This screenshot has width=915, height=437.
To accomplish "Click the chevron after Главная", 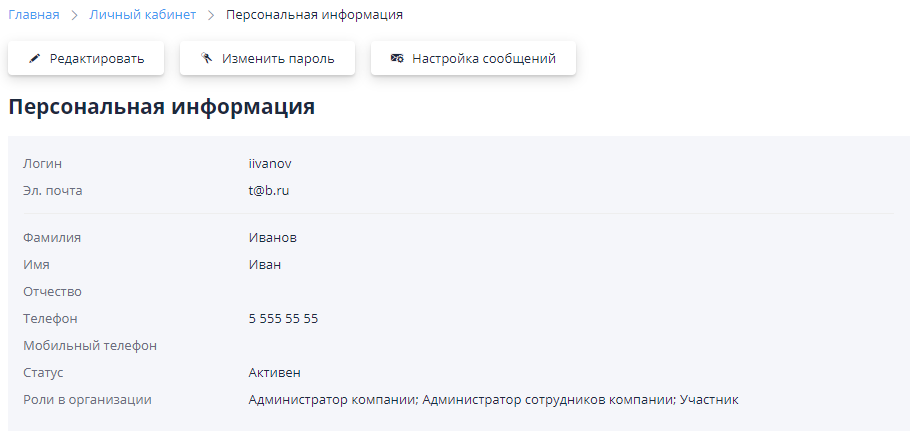I will pos(75,15).
